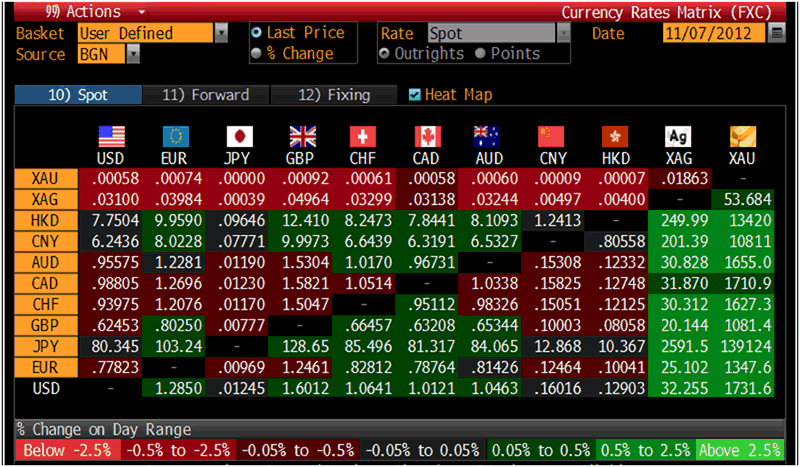Switch to the Fixing tab

coord(335,95)
